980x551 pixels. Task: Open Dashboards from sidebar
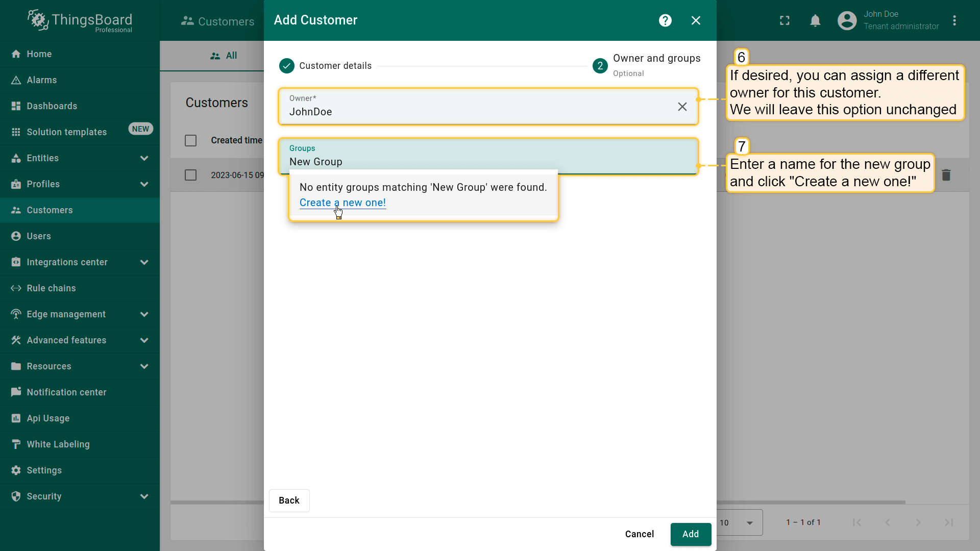(x=52, y=106)
